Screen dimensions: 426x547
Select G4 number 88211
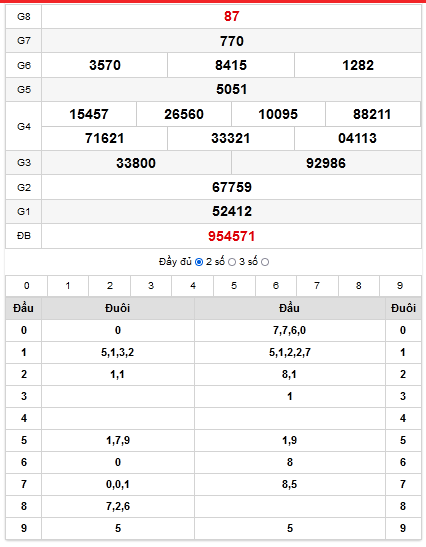372,114
